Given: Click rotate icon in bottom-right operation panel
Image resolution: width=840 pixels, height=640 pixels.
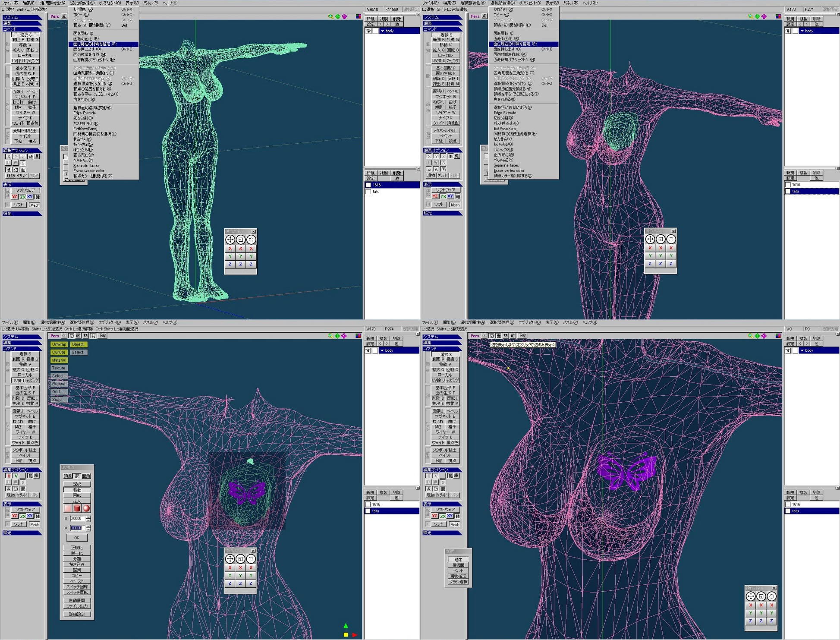Looking at the screenshot, I should [771, 596].
